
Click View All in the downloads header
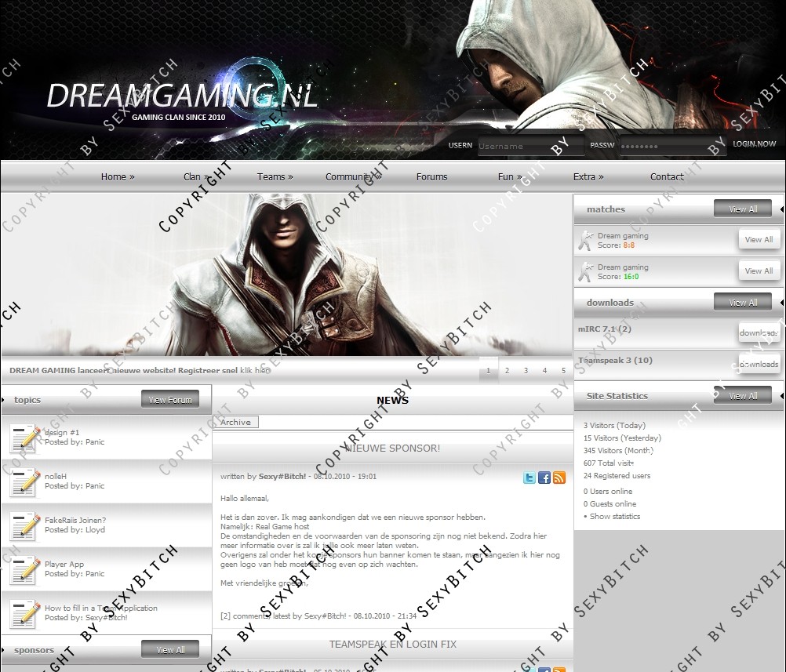point(743,302)
